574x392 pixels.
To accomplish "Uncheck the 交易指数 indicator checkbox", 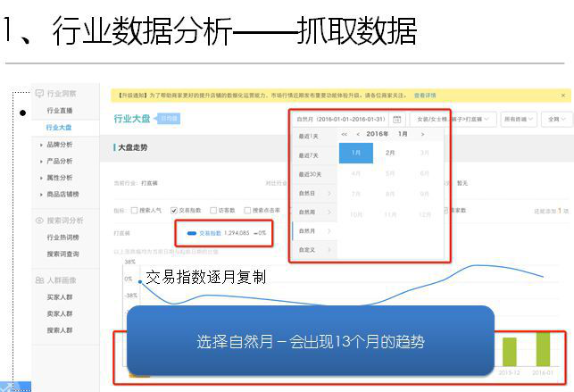I will click(x=174, y=211).
